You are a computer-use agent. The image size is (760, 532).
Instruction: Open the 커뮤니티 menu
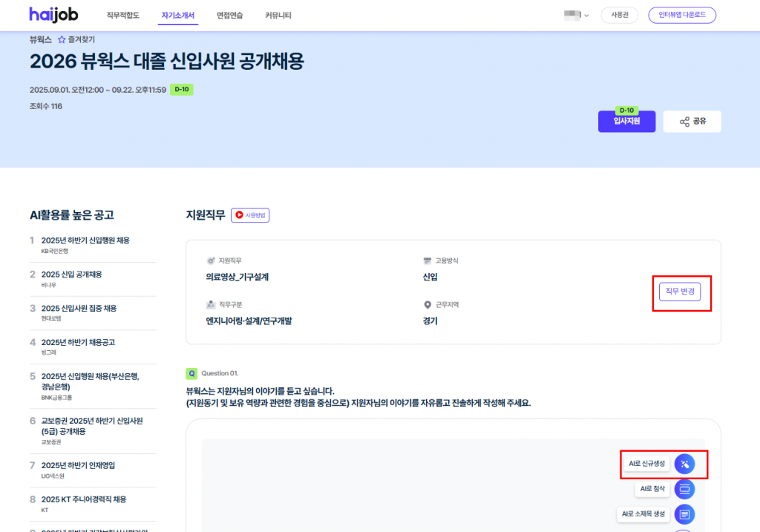278,16
